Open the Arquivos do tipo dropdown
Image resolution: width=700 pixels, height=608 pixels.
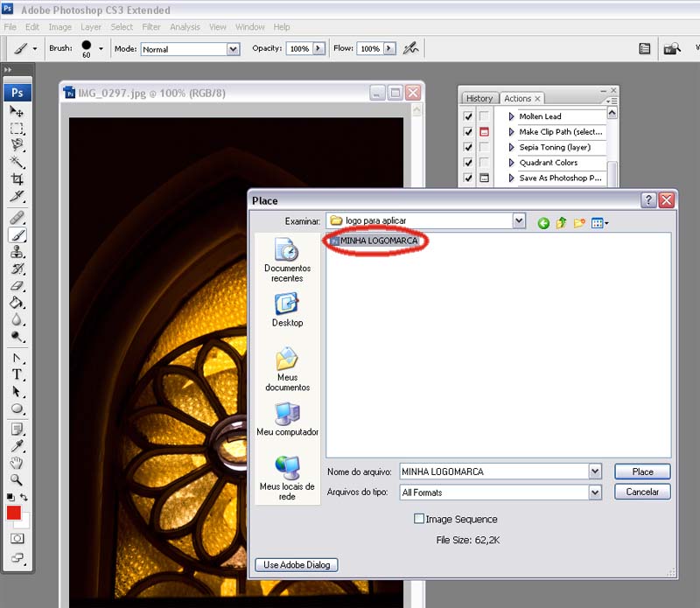[595, 493]
